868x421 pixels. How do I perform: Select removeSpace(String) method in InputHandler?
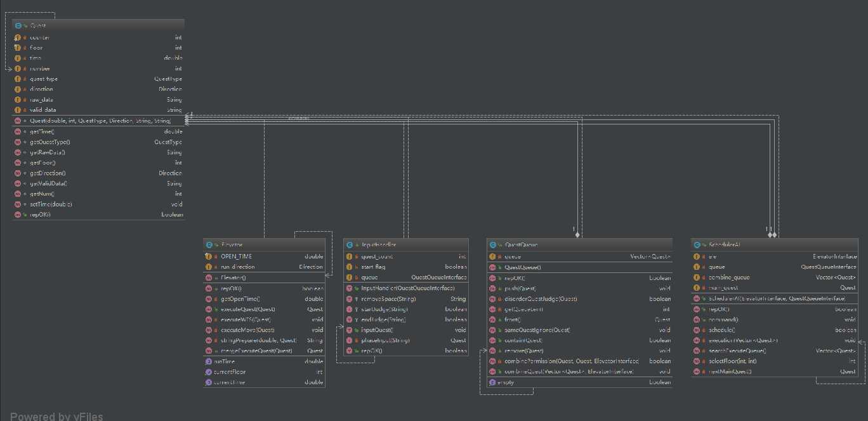coord(388,298)
